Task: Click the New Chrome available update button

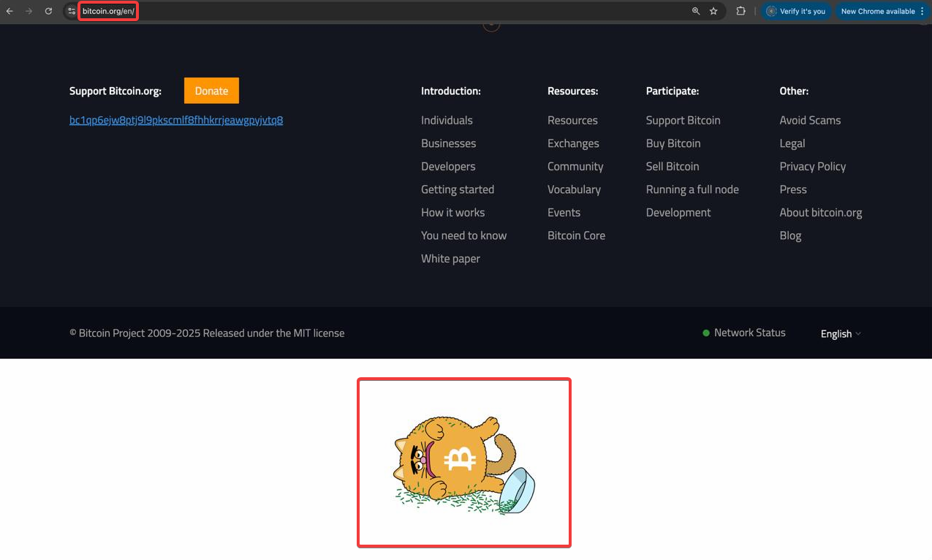Action: [877, 11]
